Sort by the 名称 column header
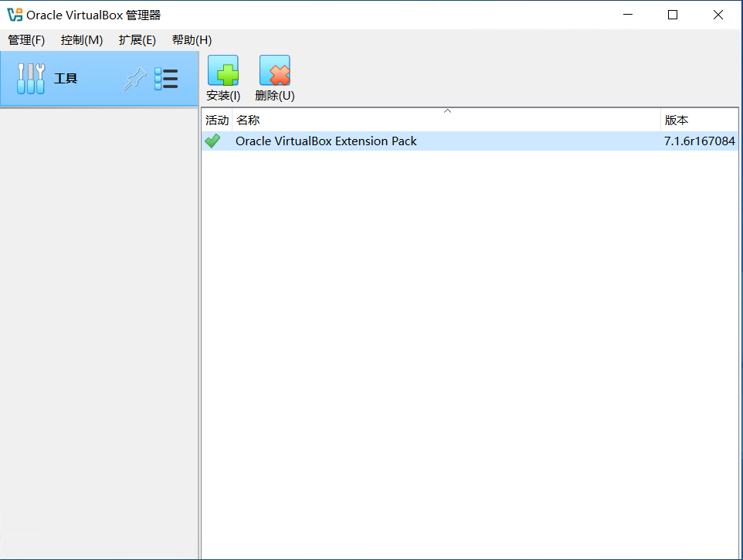This screenshot has height=560, width=743. point(446,120)
